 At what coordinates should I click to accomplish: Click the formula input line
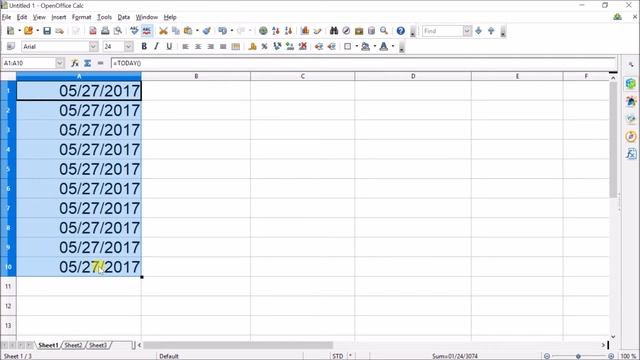tap(363, 63)
